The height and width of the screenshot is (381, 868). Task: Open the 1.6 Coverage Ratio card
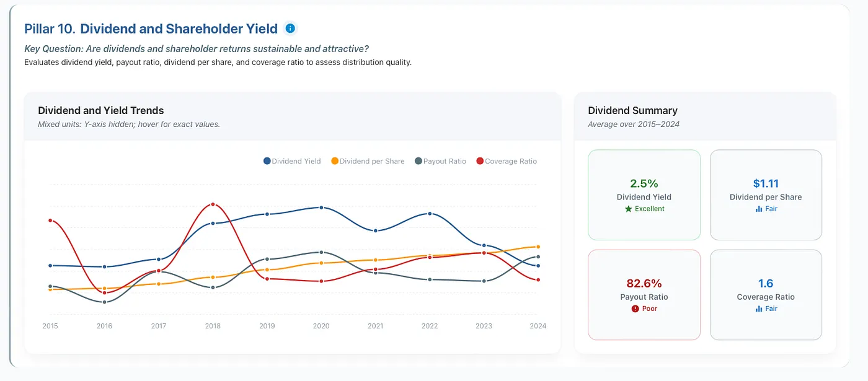(x=766, y=295)
